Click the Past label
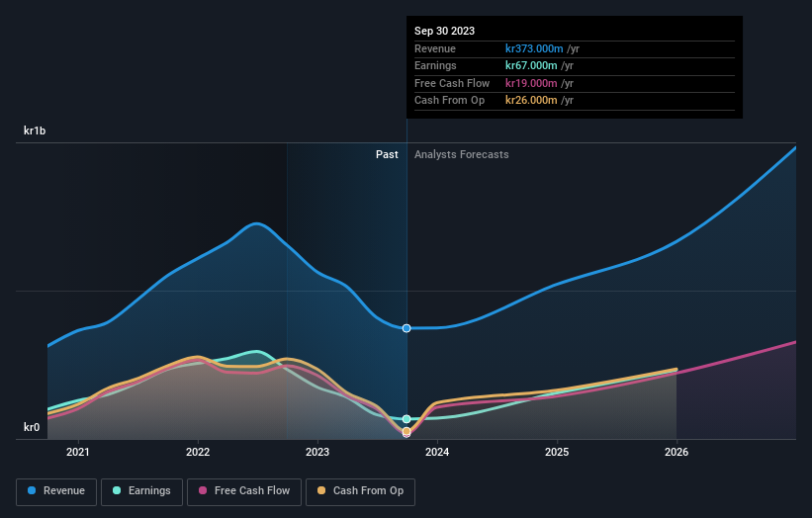The width and height of the screenshot is (812, 518). (x=387, y=155)
